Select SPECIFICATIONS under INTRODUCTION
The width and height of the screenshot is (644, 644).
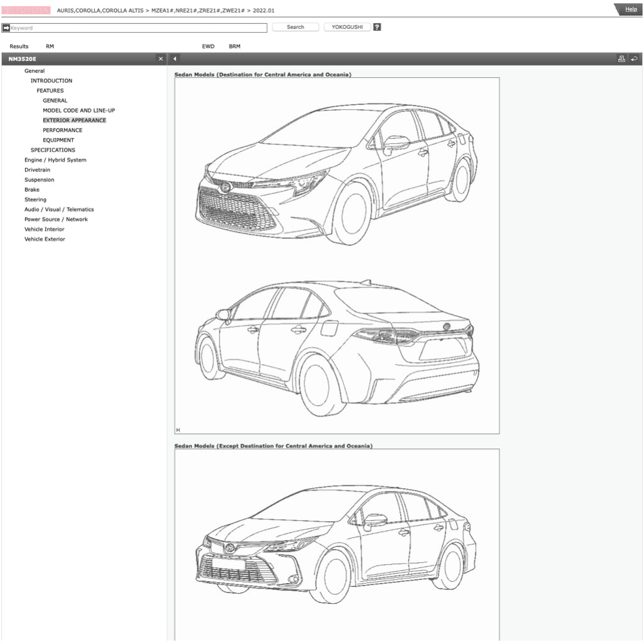[52, 150]
